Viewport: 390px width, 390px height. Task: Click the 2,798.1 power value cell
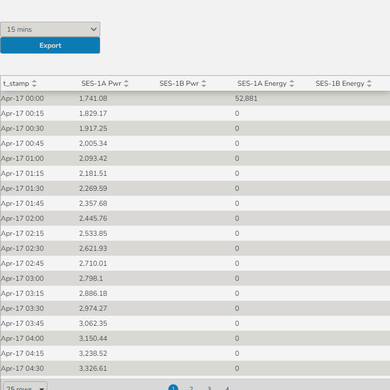tap(91, 278)
